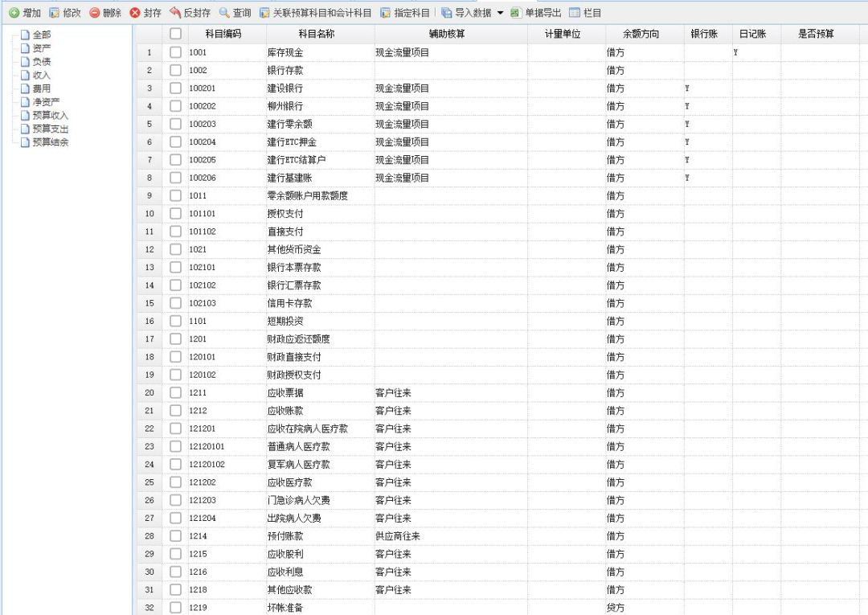Check the box for 1211 应收票据
Viewport: 868px width, 615px height.
pyautogui.click(x=175, y=392)
